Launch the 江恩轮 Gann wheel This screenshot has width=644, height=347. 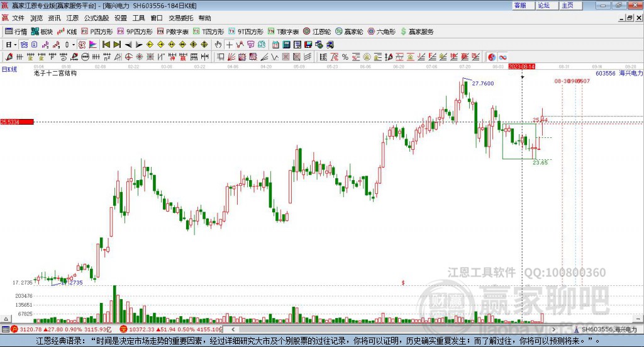tap(317, 31)
